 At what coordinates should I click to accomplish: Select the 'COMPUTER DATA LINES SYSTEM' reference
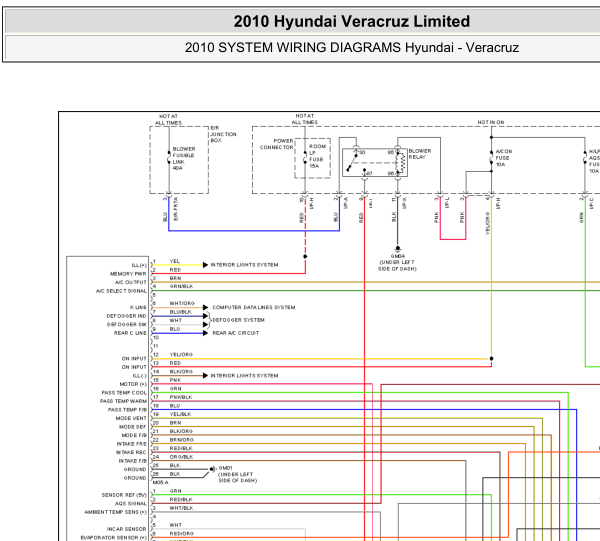pyautogui.click(x=254, y=307)
